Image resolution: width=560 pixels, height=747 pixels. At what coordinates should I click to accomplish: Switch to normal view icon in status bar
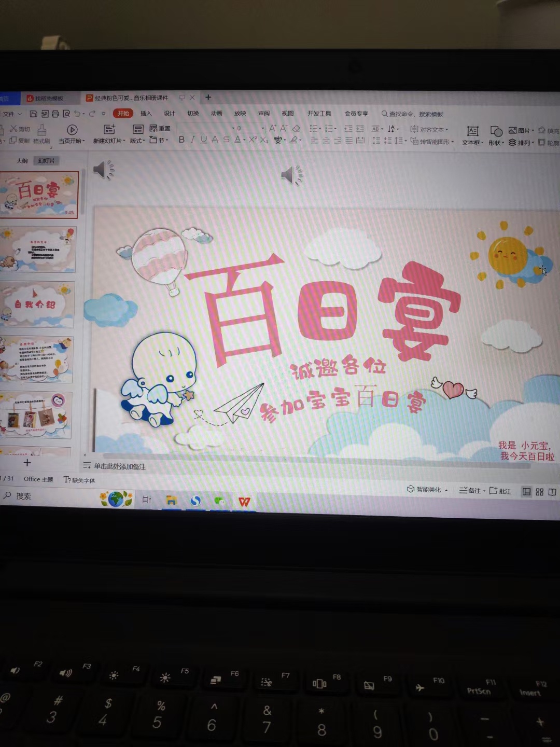point(526,492)
